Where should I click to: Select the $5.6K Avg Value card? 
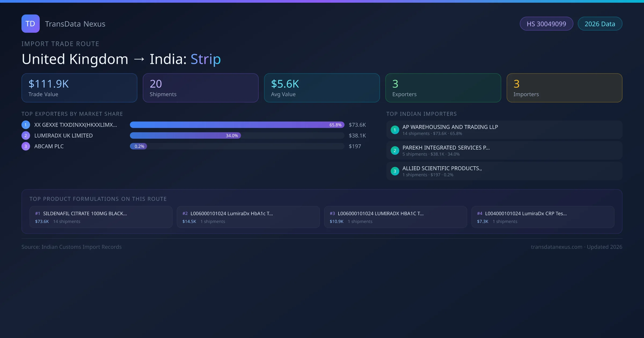(322, 88)
